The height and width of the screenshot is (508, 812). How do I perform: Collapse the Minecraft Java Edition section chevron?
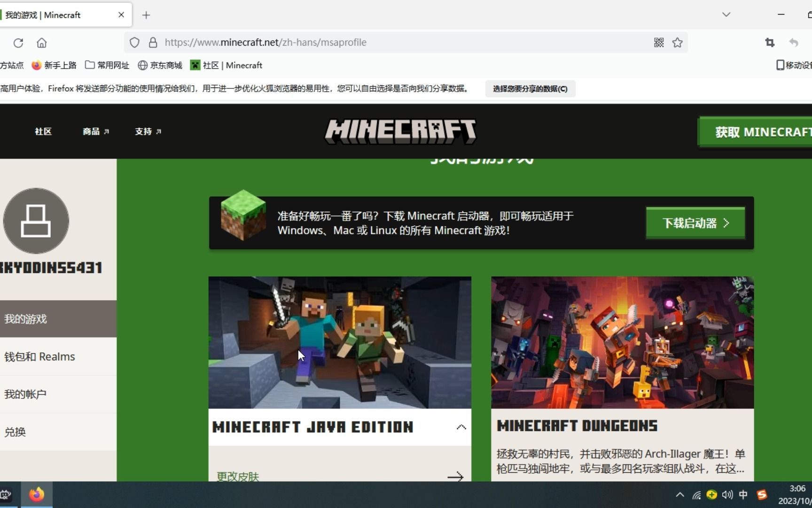(x=461, y=427)
